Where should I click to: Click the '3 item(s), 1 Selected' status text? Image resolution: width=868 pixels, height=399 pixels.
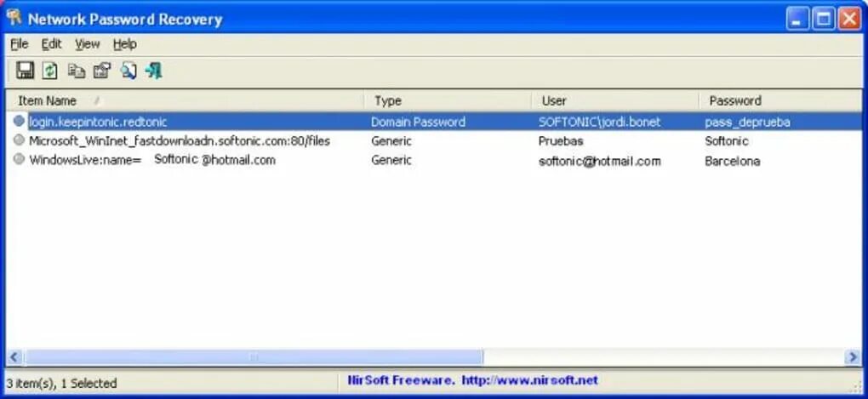point(61,383)
